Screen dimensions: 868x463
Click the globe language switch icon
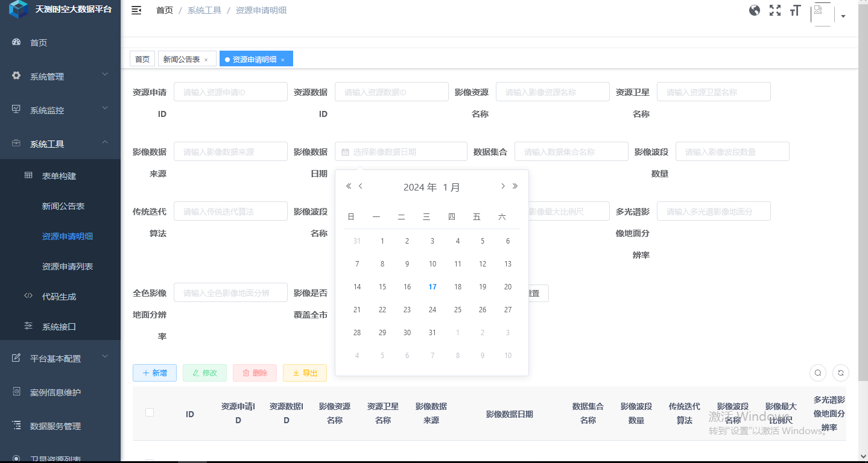click(754, 10)
